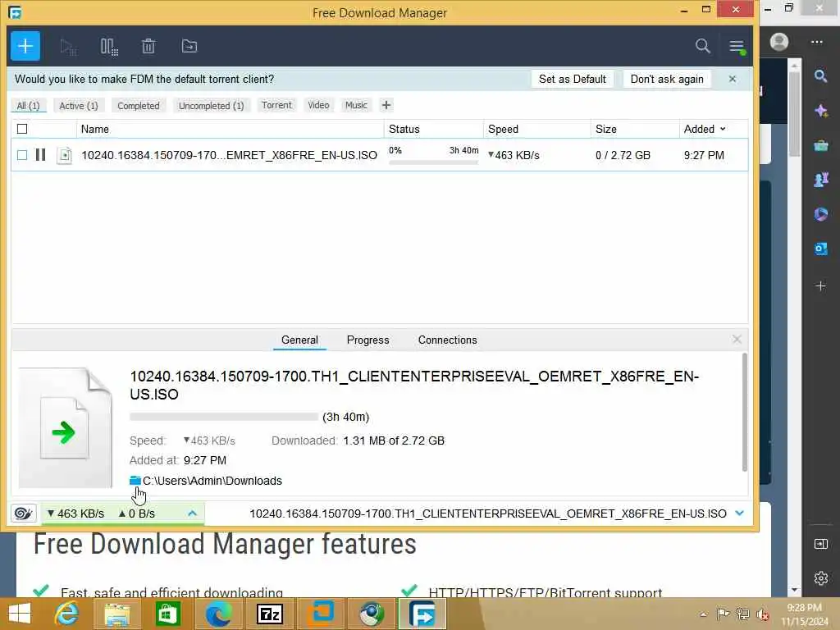
Task: Check the box for the ISO download
Action: [x=22, y=155]
